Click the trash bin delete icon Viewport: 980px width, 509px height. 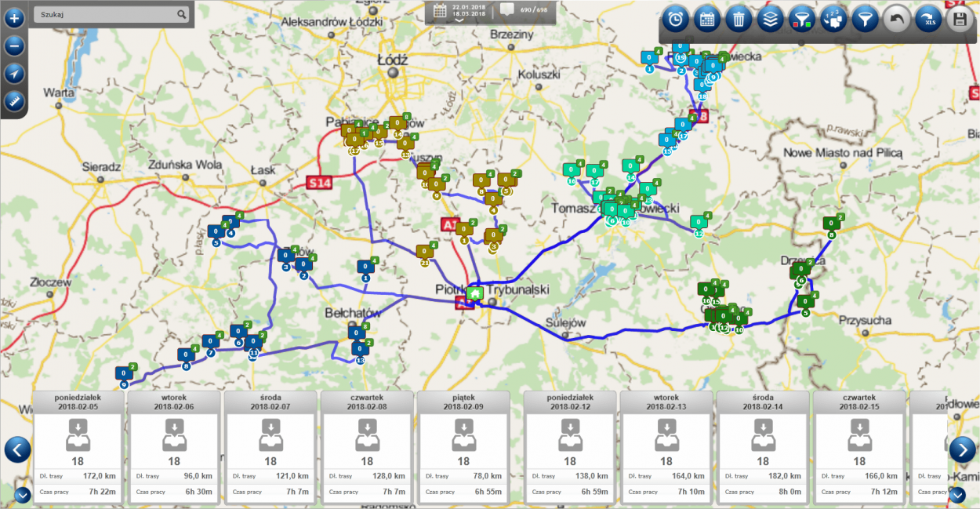[739, 20]
